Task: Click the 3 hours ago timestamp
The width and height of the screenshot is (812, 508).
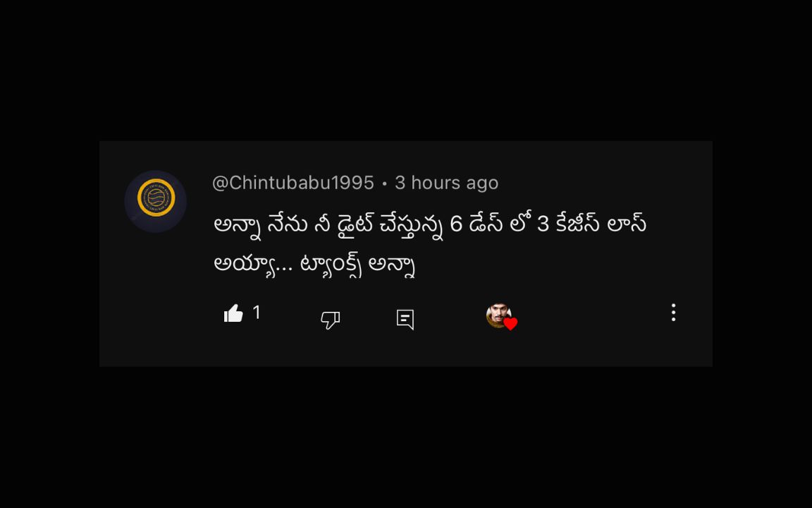Action: coord(446,183)
